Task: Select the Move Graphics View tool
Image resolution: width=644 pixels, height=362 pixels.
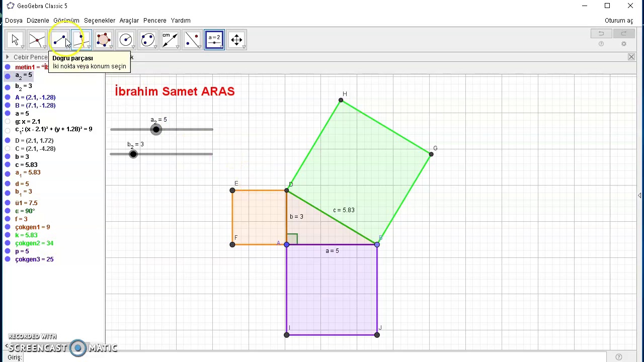Action: click(x=236, y=40)
